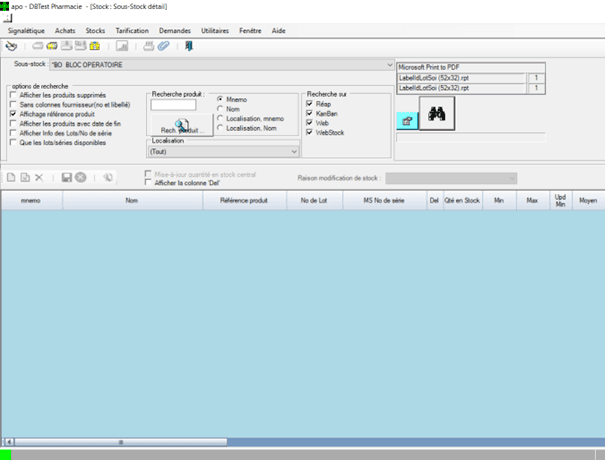Image resolution: width=605 pixels, height=460 pixels.
Task: Click the new blank document icon
Action: [x=11, y=177]
